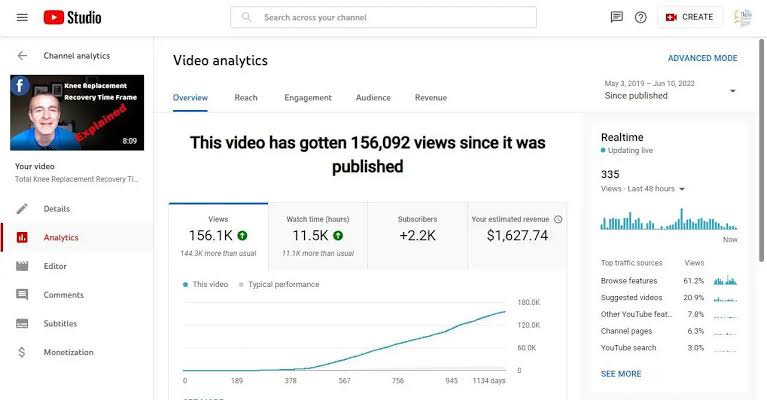Click the Channel analytics label
This screenshot has width=767, height=400.
pyautogui.click(x=77, y=56)
